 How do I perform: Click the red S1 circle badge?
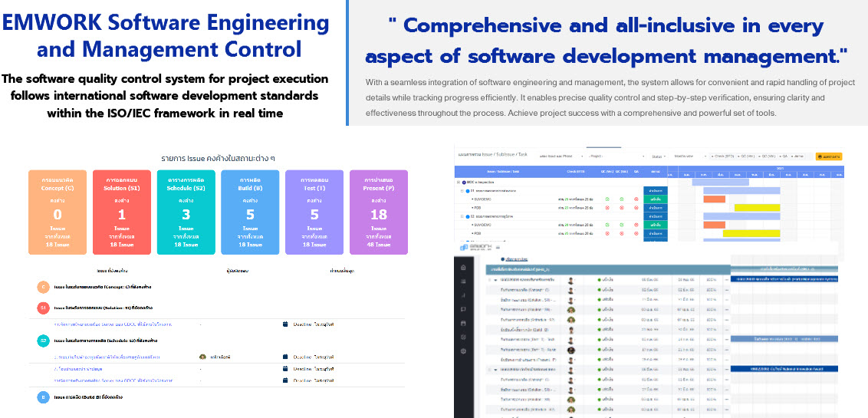coord(44,308)
